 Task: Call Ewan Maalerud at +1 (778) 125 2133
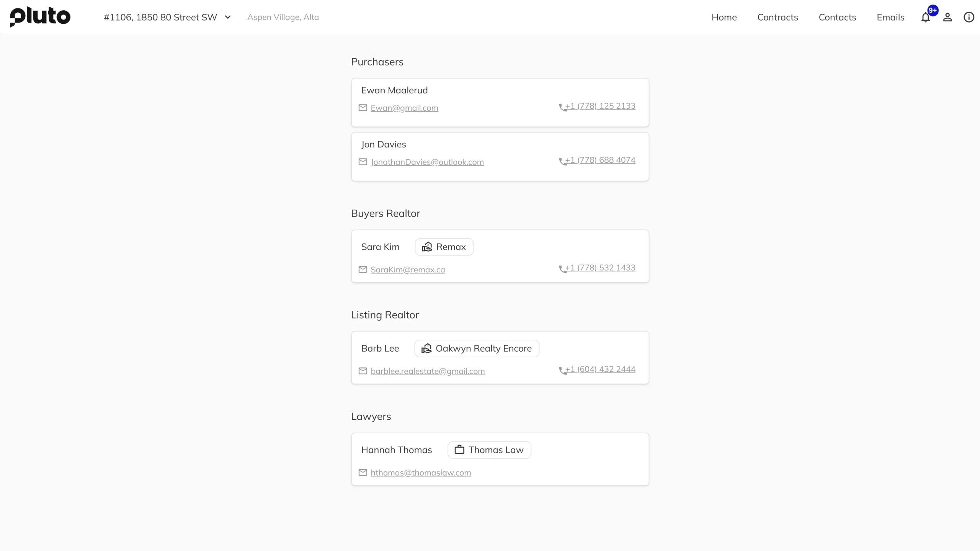(x=600, y=106)
